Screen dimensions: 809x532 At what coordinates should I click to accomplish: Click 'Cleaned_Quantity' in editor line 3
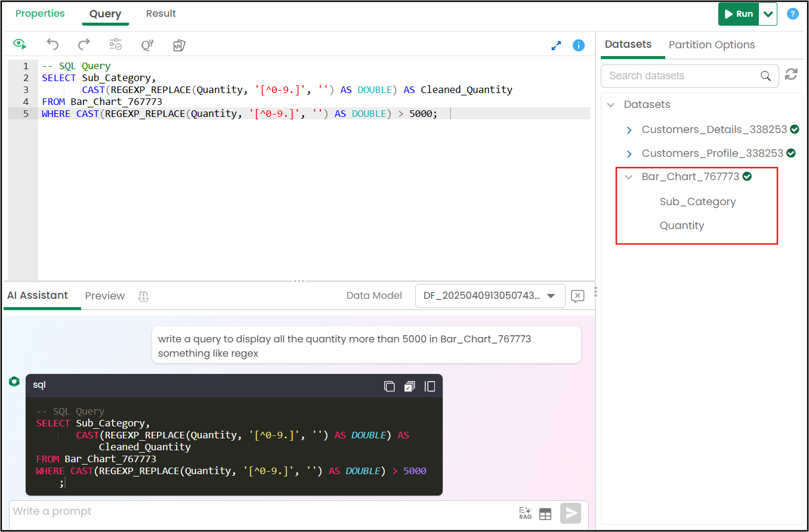pos(467,89)
